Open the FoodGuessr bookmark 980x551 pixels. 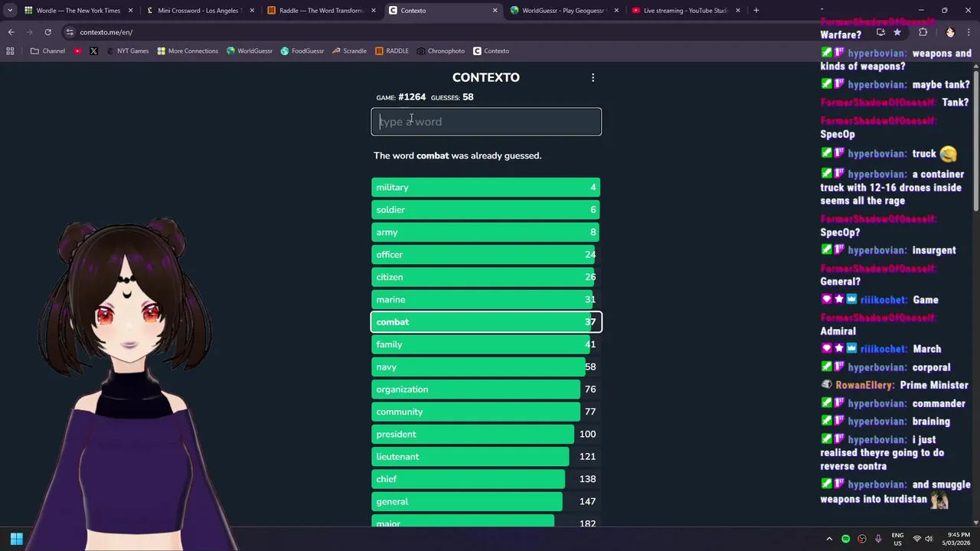point(302,51)
